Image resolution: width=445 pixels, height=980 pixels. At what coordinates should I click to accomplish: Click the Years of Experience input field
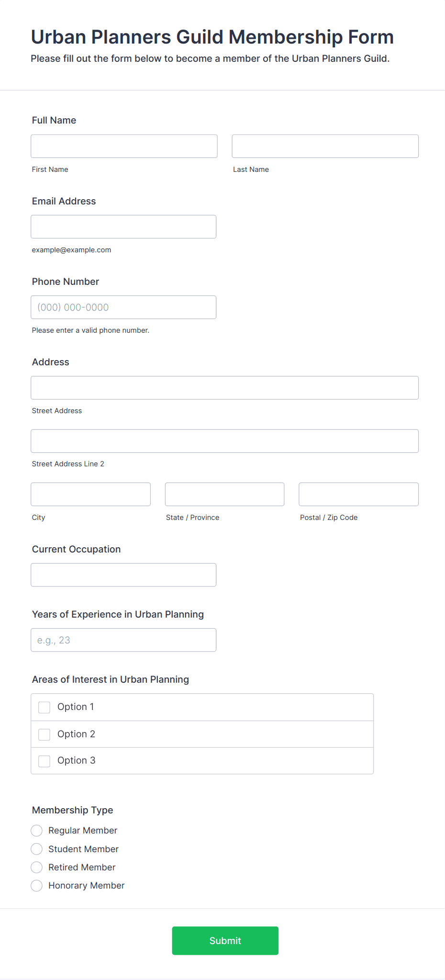pyautogui.click(x=123, y=640)
